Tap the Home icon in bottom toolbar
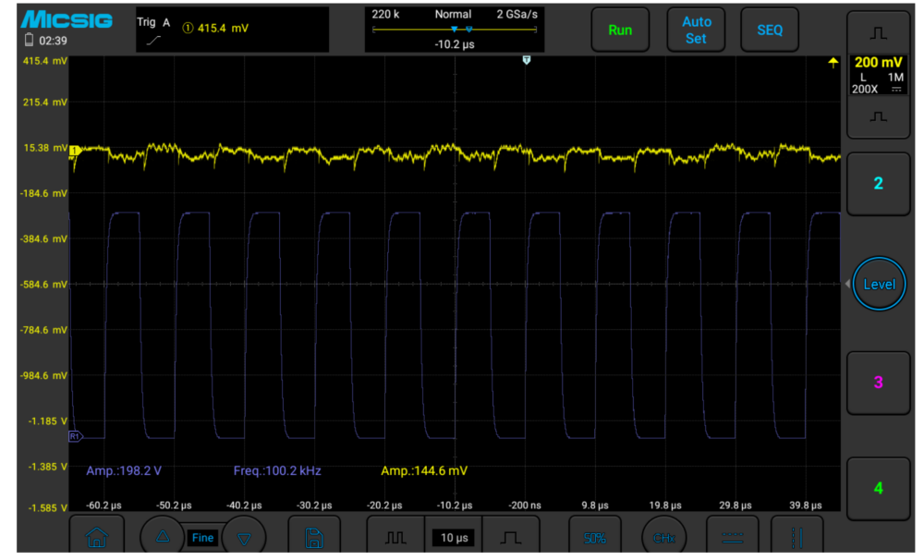Screen dimensions: 924x560 click(93, 537)
